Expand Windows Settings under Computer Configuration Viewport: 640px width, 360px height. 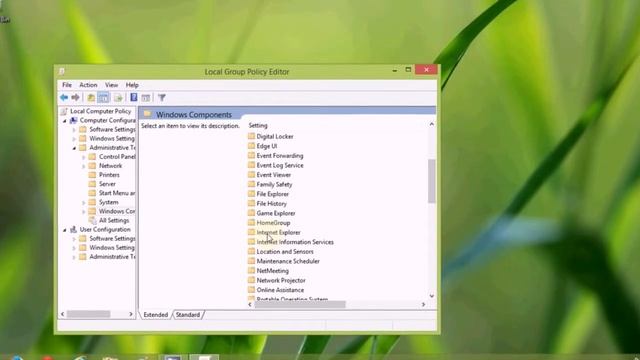tap(74, 139)
